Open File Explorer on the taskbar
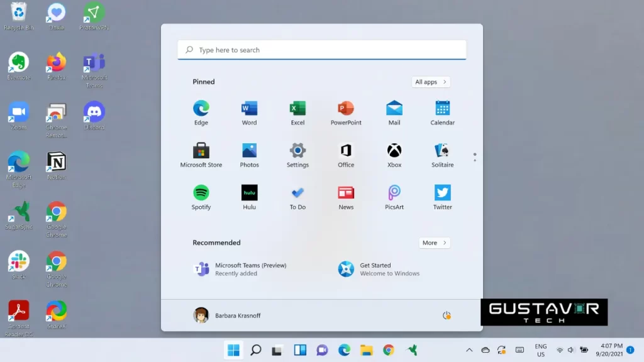 coord(367,350)
